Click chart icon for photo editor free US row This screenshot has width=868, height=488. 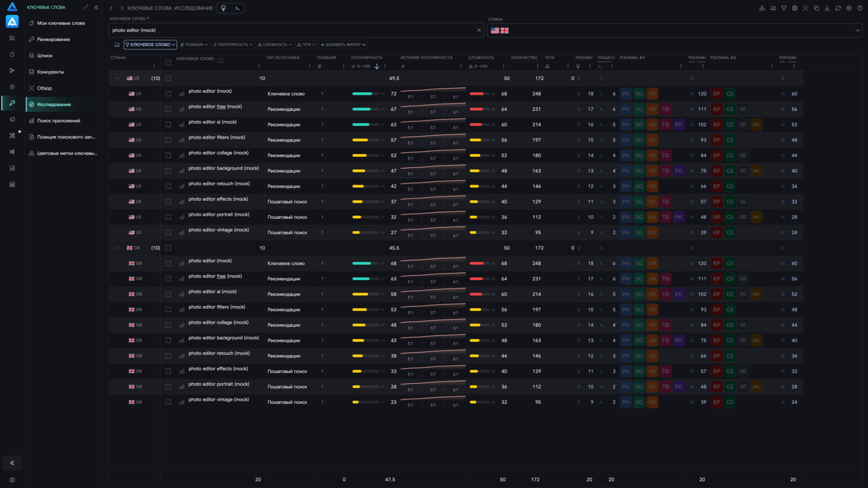182,109
